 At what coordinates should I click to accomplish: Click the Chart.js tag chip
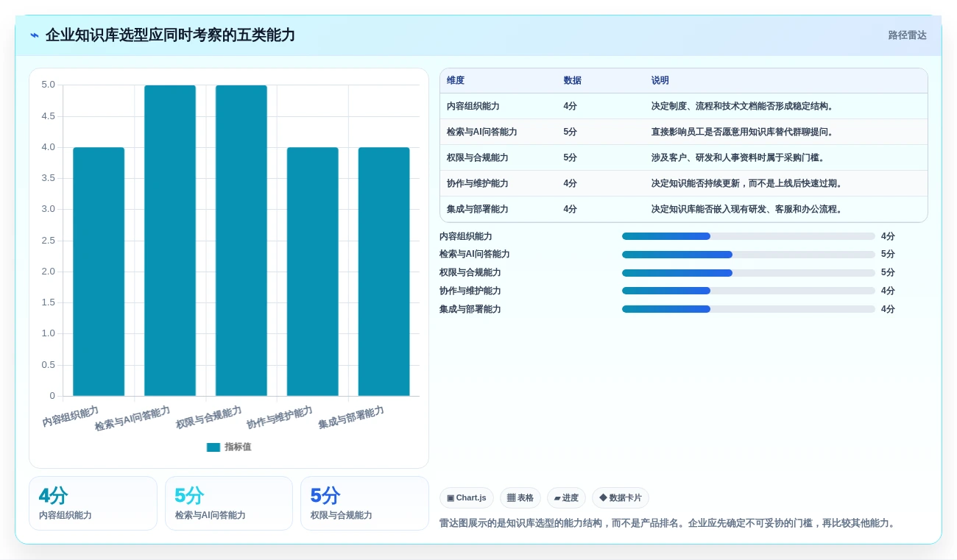[x=467, y=498]
